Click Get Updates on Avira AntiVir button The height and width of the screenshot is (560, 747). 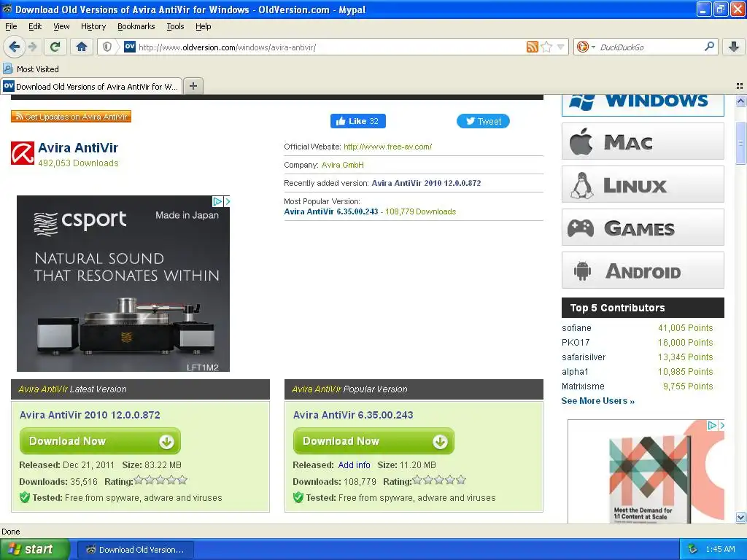click(x=71, y=116)
